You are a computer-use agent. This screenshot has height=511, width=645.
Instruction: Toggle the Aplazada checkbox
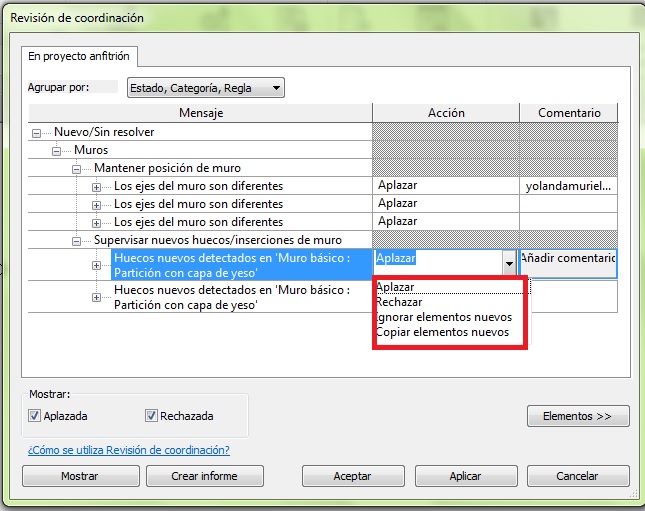click(35, 416)
